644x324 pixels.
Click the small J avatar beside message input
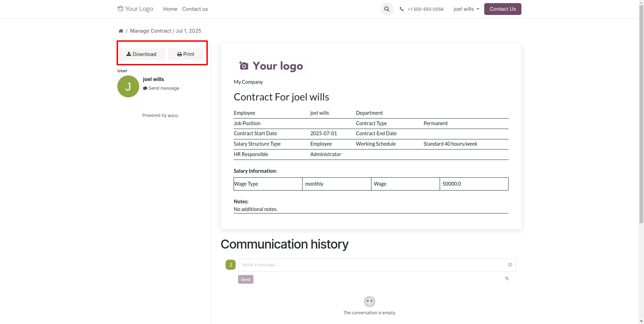(x=230, y=265)
